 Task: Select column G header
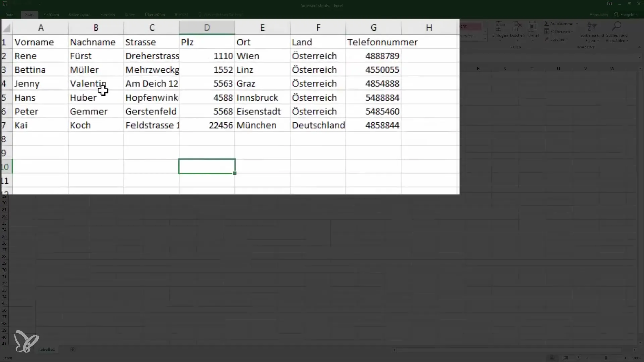pos(374,28)
